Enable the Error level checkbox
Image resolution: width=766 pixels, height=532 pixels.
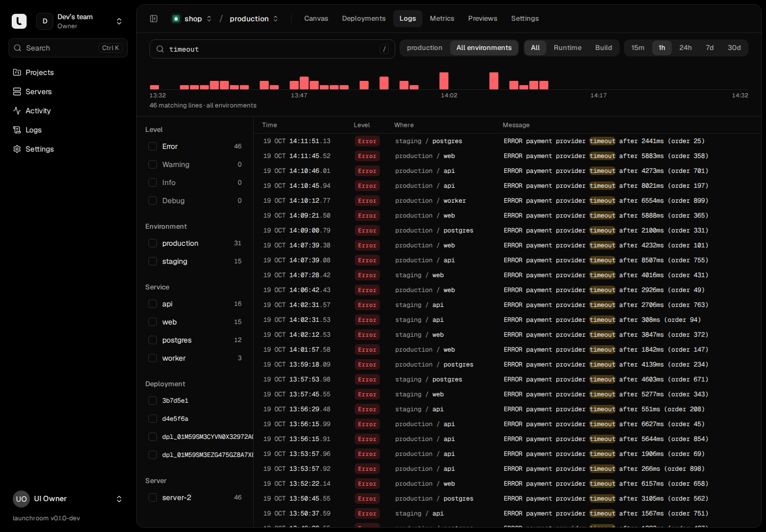153,146
